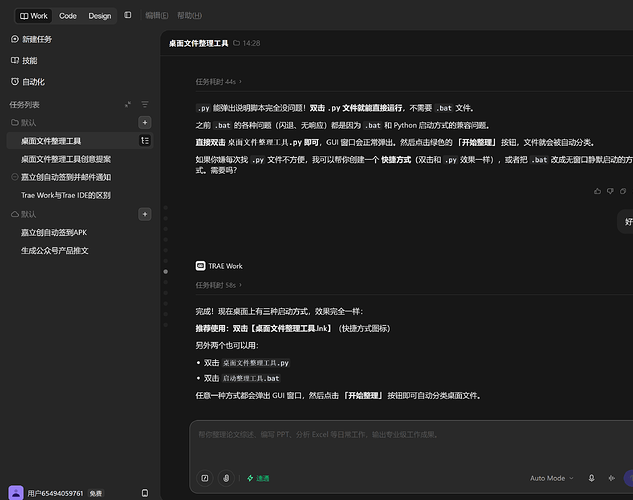Switch to the Work tab

click(34, 16)
